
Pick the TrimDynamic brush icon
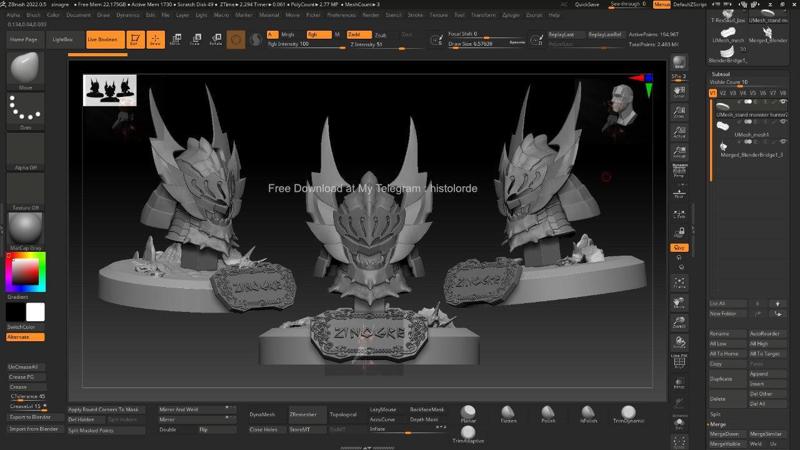pyautogui.click(x=628, y=414)
